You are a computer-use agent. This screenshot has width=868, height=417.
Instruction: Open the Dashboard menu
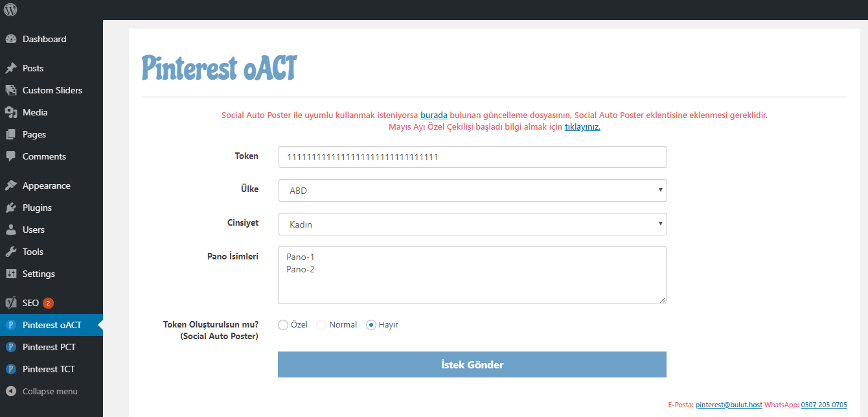coord(51,39)
